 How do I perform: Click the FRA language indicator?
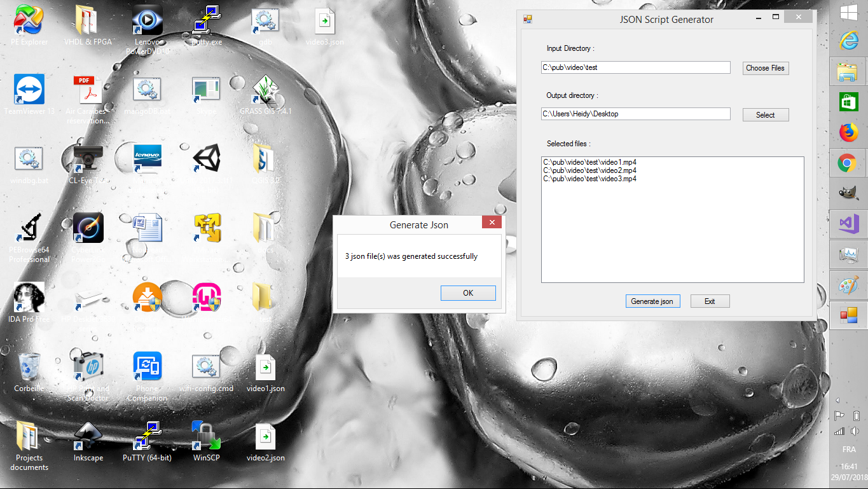[x=848, y=449]
